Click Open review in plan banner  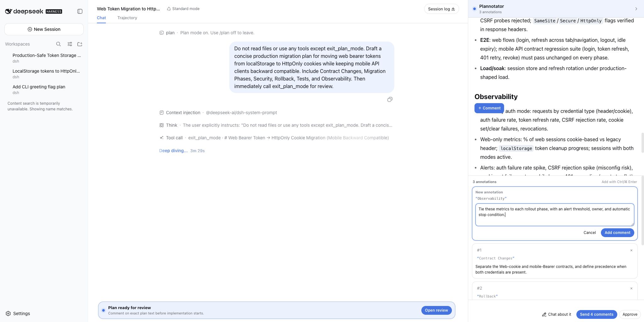[x=436, y=310]
